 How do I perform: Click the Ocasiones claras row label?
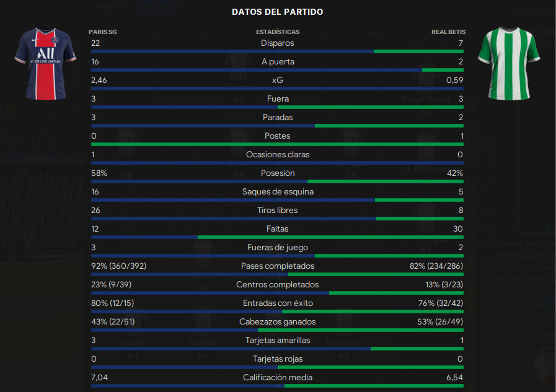(x=278, y=154)
